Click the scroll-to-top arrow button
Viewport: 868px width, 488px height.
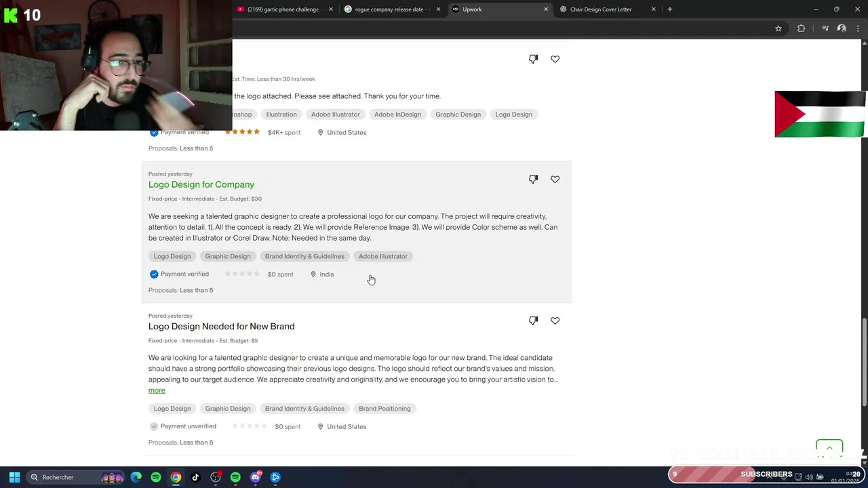(x=829, y=448)
